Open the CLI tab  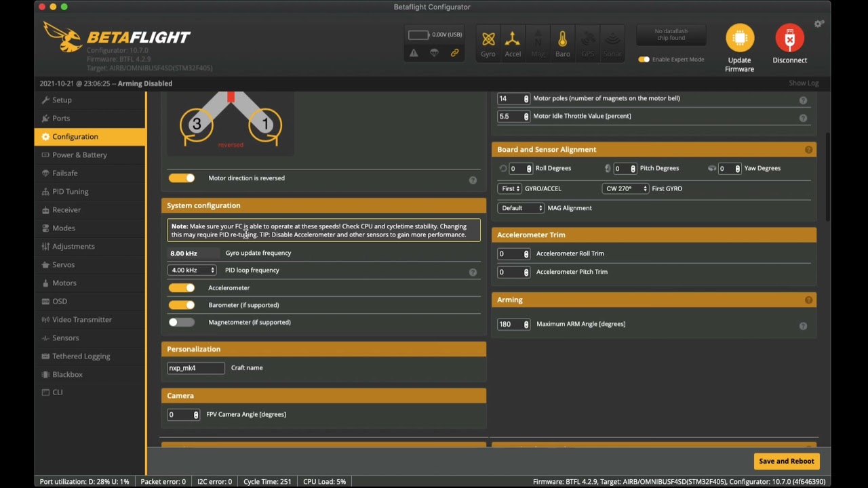pyautogui.click(x=90, y=392)
